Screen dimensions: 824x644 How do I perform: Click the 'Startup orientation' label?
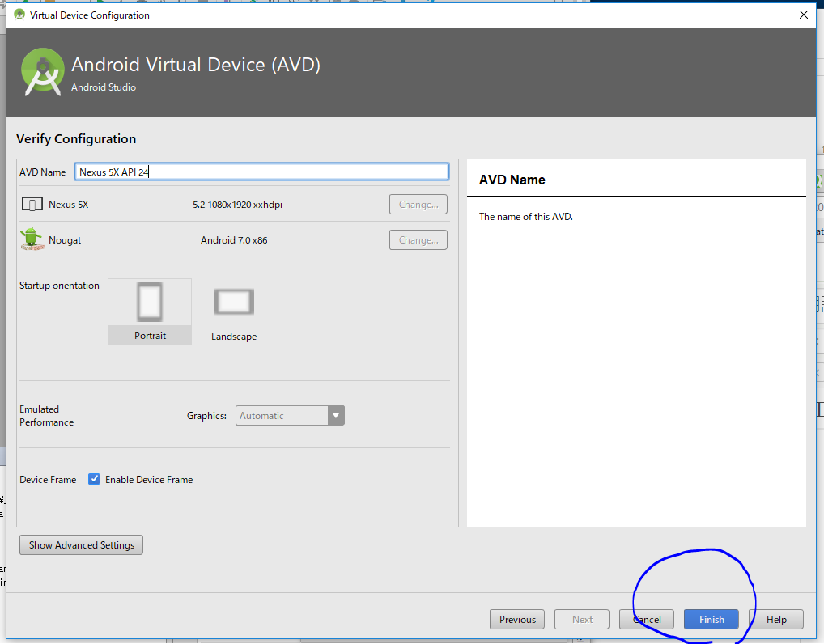(x=59, y=286)
